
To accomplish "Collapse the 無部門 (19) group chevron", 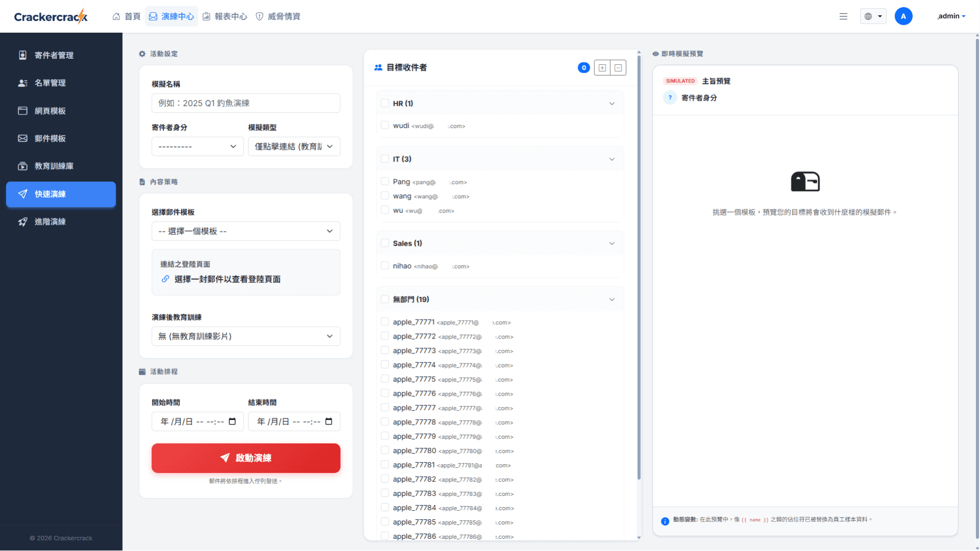I will click(x=612, y=299).
